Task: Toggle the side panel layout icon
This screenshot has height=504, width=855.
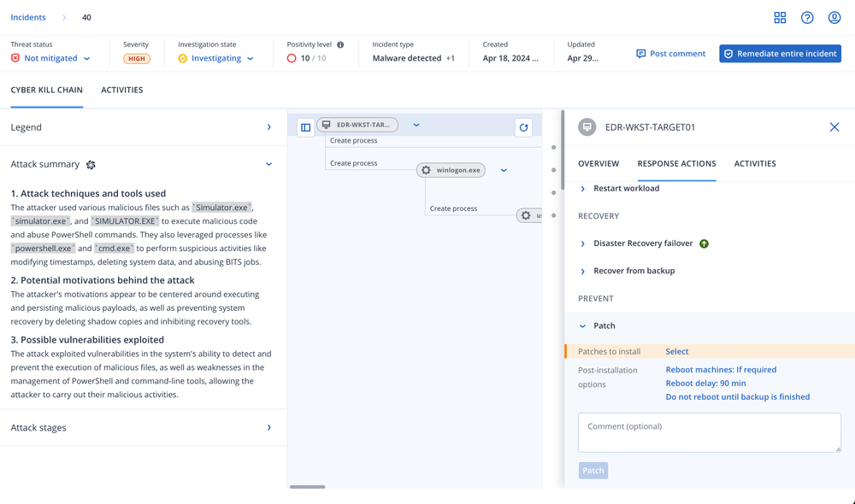Action: (305, 127)
